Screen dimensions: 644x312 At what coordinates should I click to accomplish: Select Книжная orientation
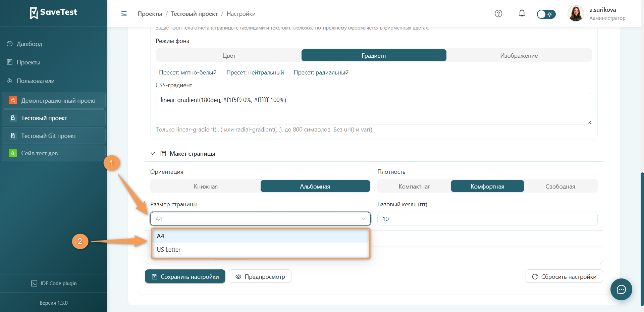[x=206, y=186]
